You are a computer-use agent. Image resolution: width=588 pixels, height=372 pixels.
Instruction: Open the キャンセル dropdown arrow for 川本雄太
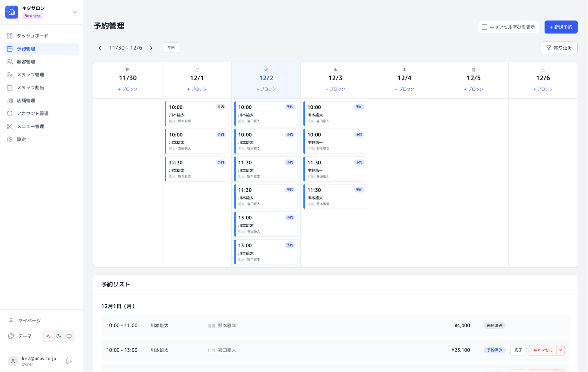point(560,350)
